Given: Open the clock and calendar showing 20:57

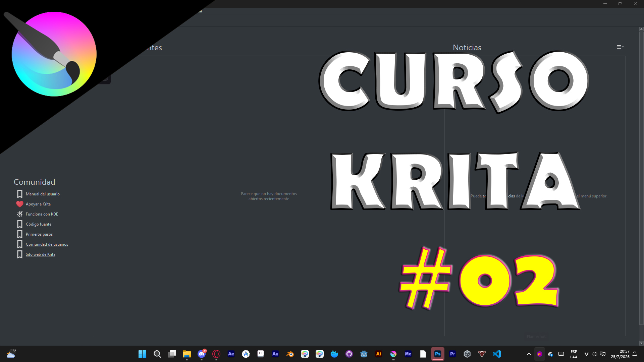Looking at the screenshot, I should pyautogui.click(x=620, y=354).
